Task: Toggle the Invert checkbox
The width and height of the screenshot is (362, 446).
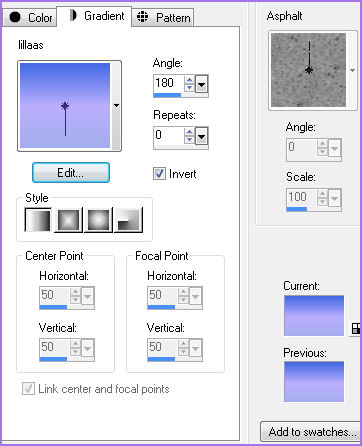Action: coord(159,174)
